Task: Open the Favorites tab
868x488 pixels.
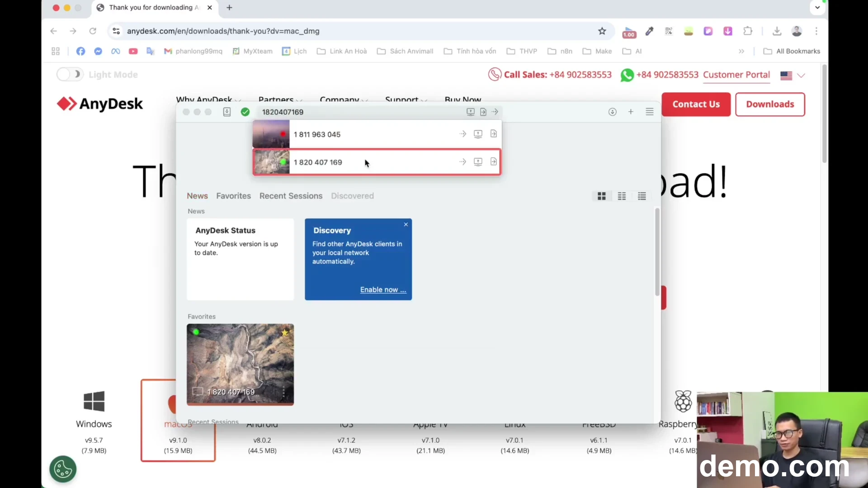Action: point(233,196)
